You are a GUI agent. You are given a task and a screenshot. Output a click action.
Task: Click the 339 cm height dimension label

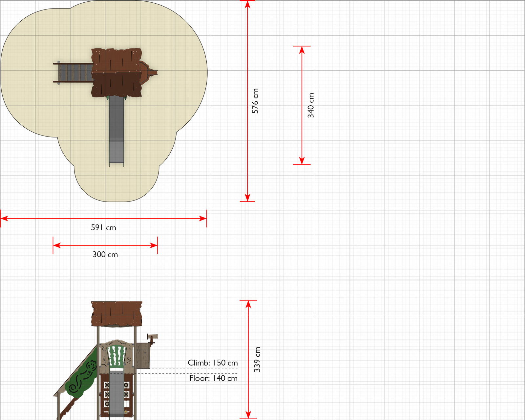click(x=257, y=359)
